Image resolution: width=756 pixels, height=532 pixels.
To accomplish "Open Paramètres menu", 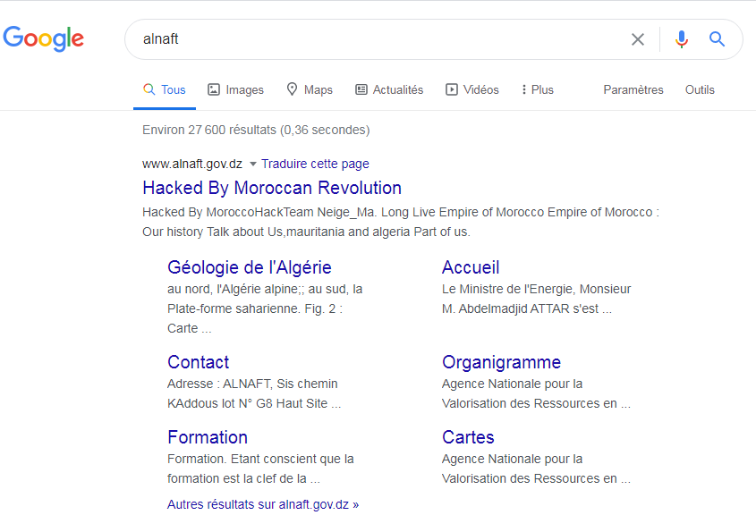I will click(633, 89).
